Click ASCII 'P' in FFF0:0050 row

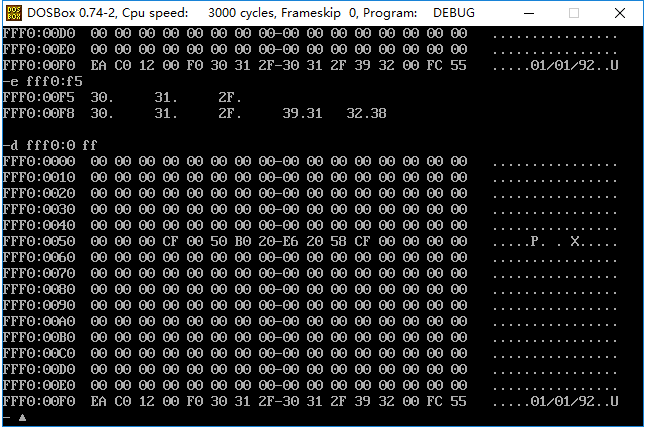(x=534, y=241)
